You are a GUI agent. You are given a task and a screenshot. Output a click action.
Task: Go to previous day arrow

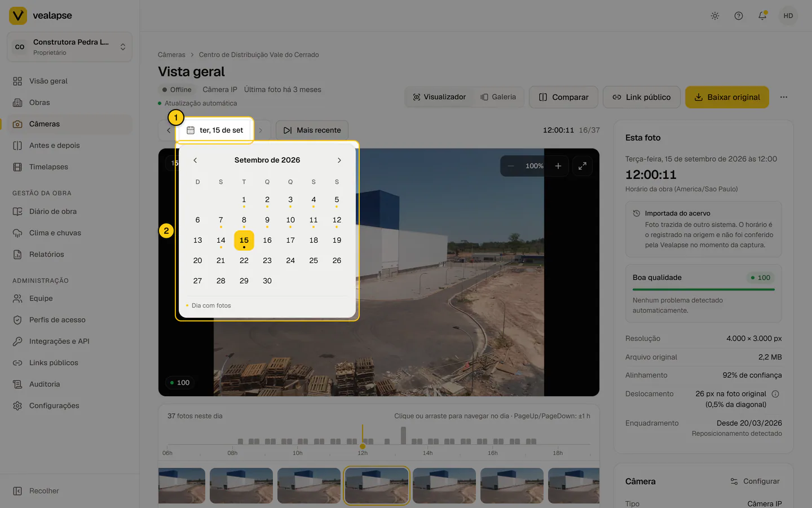[x=168, y=130]
